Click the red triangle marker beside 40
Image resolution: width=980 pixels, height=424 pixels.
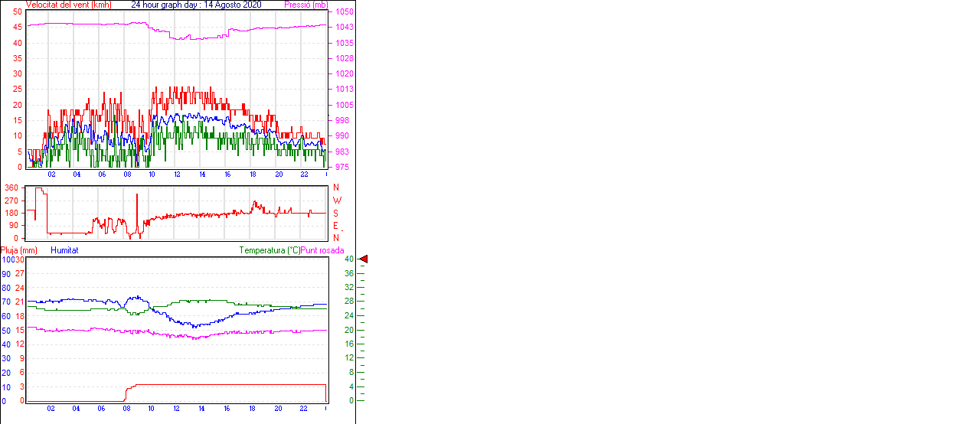tap(364, 259)
